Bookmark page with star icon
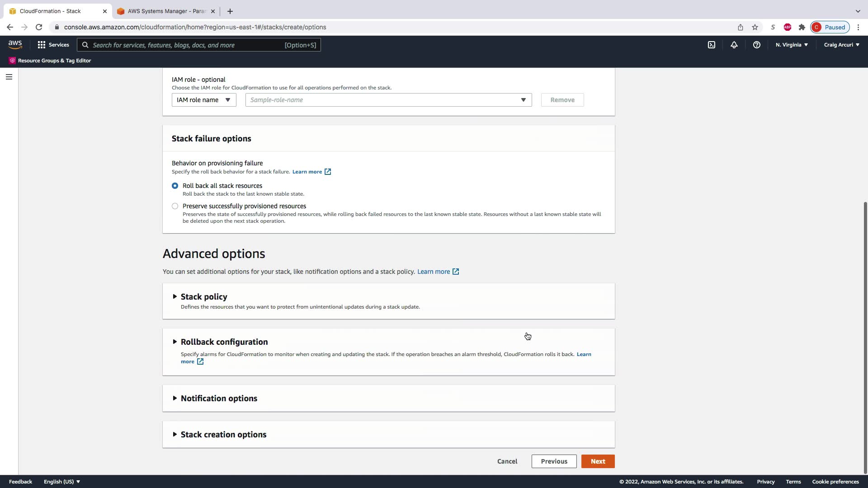Viewport: 868px width, 488px height. click(755, 27)
